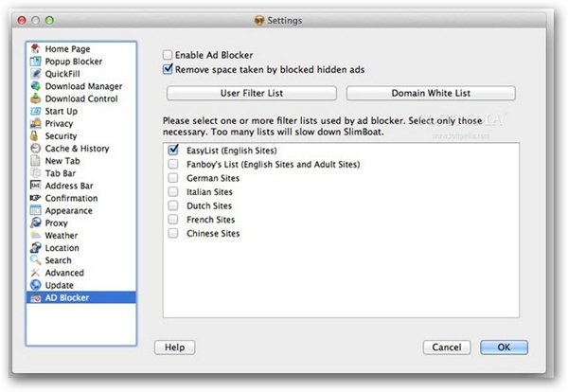Click the Home Page house icon
Image resolution: width=568 pixels, height=392 pixels.
36,49
